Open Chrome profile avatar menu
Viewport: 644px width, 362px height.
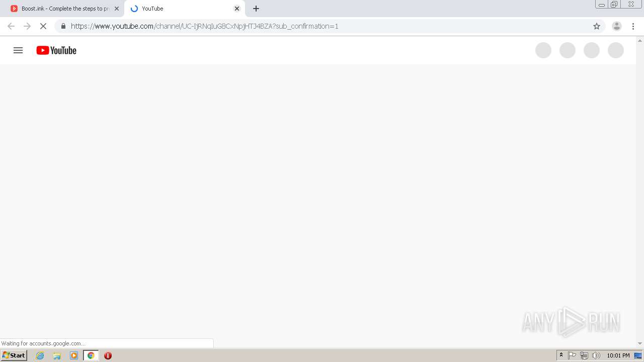(x=617, y=26)
